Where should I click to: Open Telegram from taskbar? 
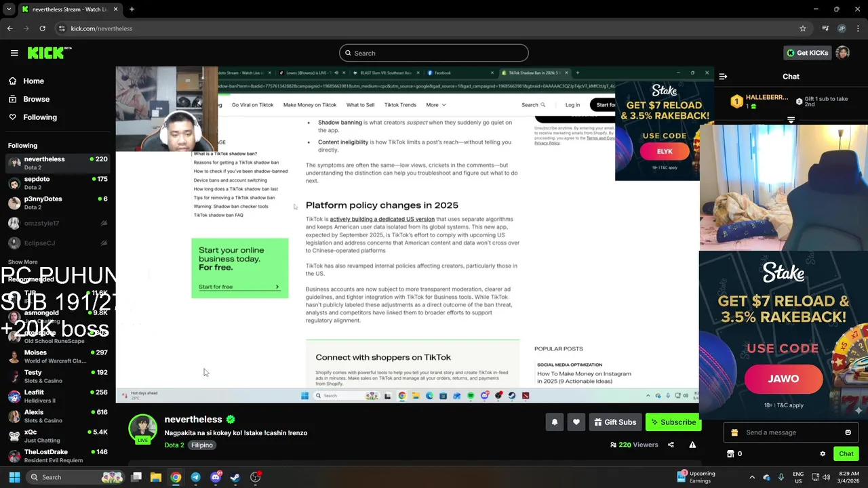point(195,477)
